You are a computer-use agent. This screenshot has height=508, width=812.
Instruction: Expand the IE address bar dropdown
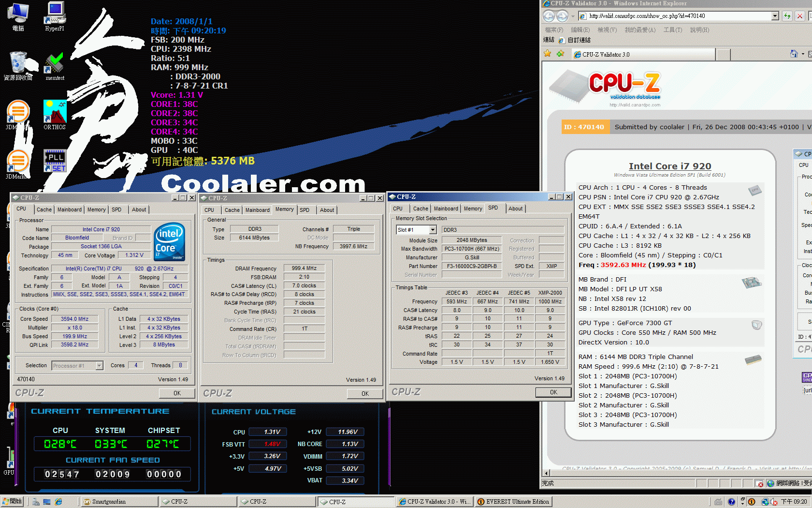coord(775,16)
